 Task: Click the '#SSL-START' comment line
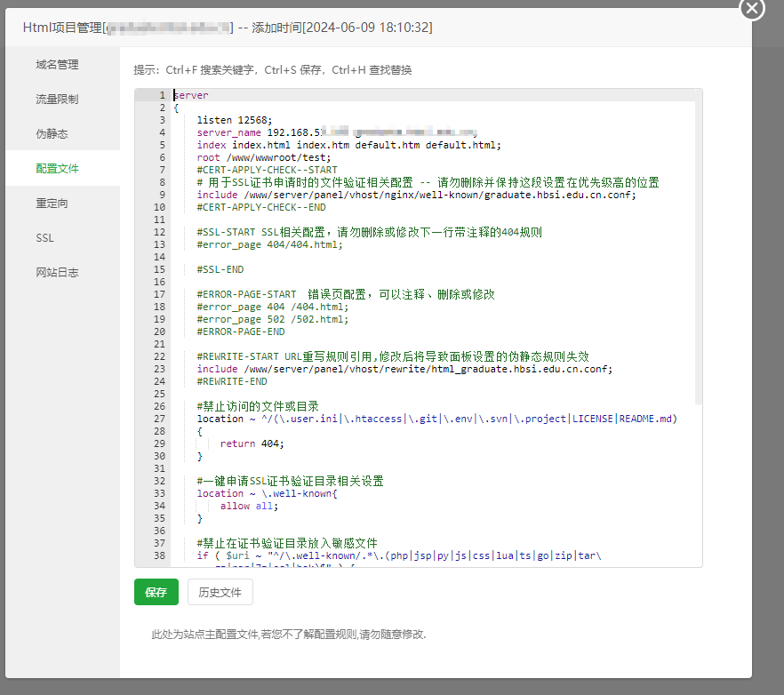click(370, 232)
